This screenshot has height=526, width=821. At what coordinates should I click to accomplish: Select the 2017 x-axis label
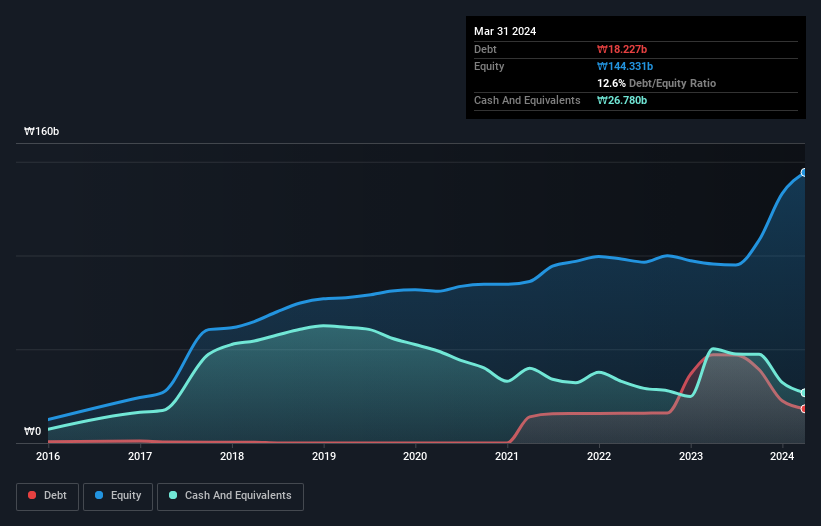pos(140,456)
